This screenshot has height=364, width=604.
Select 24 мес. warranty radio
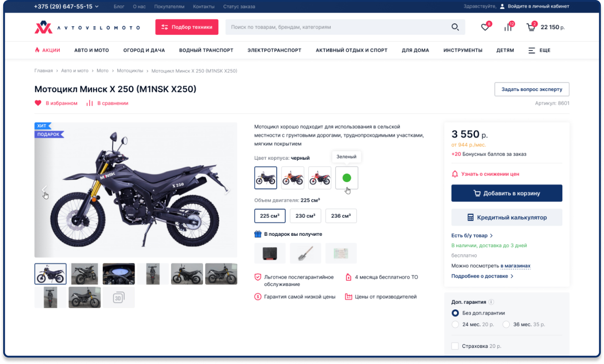coord(455,324)
